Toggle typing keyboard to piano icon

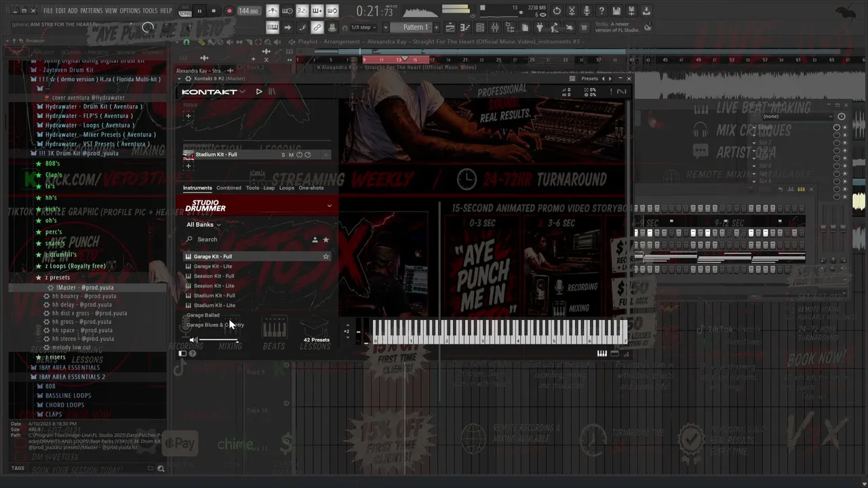click(272, 27)
